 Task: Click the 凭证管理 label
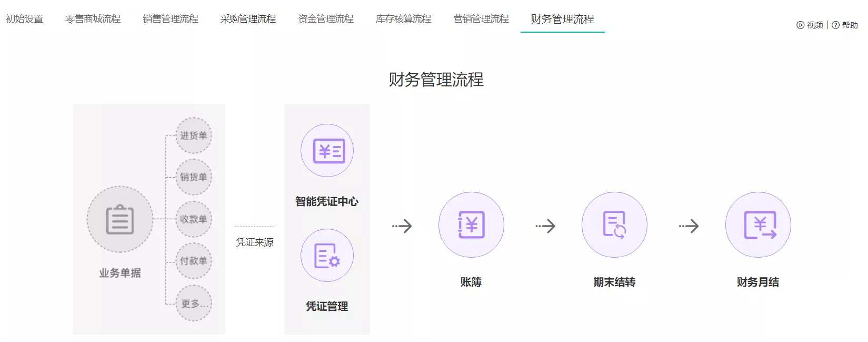tap(327, 306)
